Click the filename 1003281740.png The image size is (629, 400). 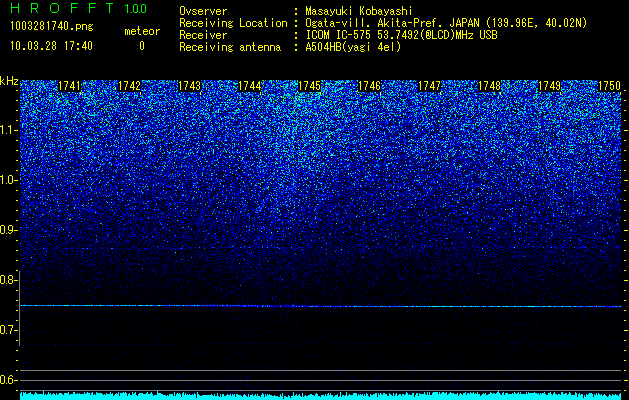(x=52, y=27)
